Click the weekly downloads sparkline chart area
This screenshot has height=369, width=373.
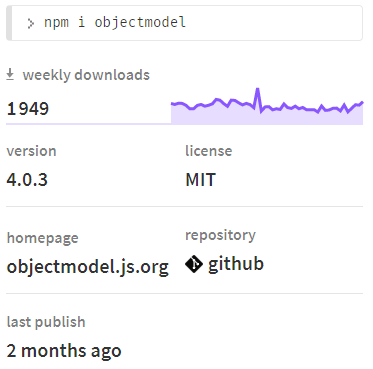click(267, 106)
